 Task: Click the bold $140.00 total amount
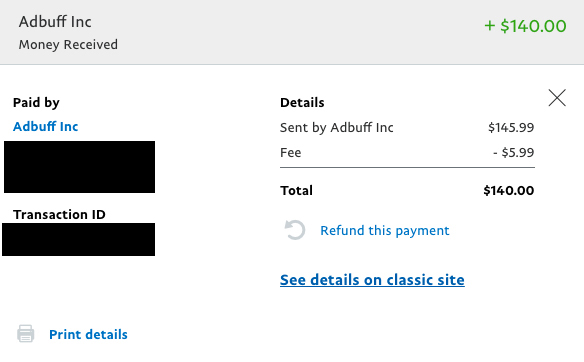(x=509, y=191)
